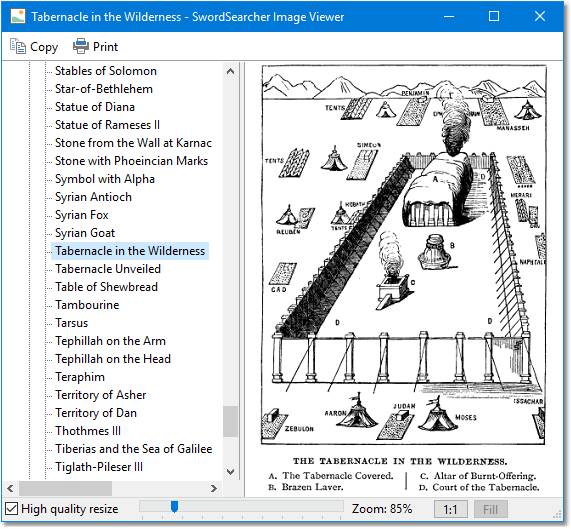Click the 1:1 zoom button

tap(450, 509)
